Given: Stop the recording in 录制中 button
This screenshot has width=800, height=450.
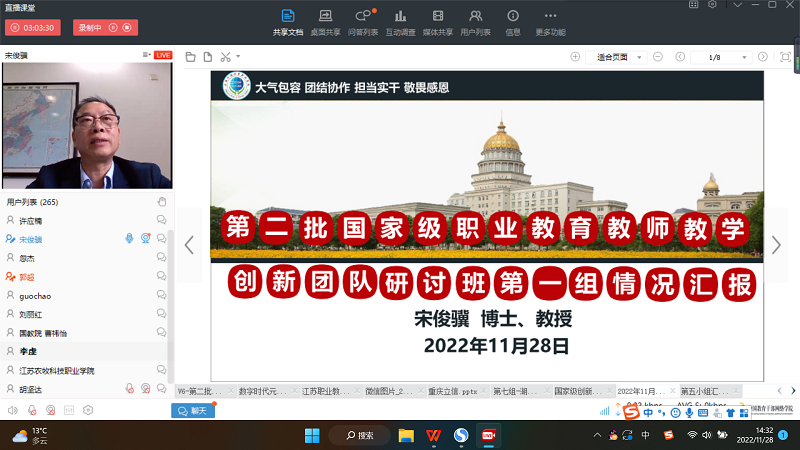Looking at the screenshot, I should (127, 28).
